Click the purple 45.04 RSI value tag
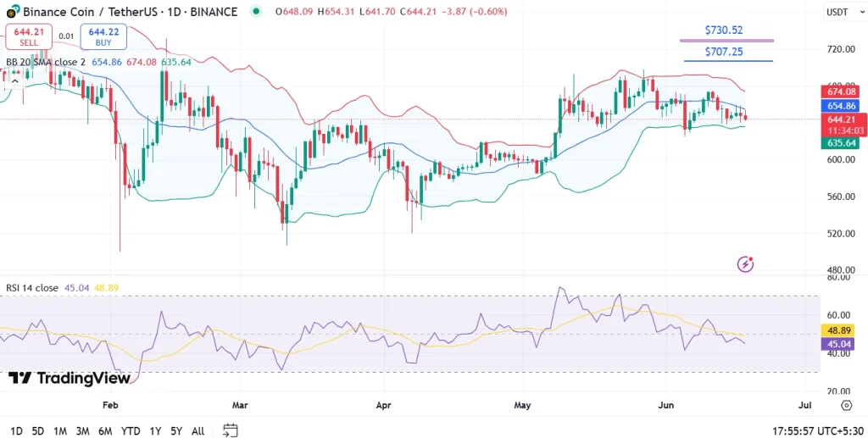The image size is (868, 438). tap(839, 343)
